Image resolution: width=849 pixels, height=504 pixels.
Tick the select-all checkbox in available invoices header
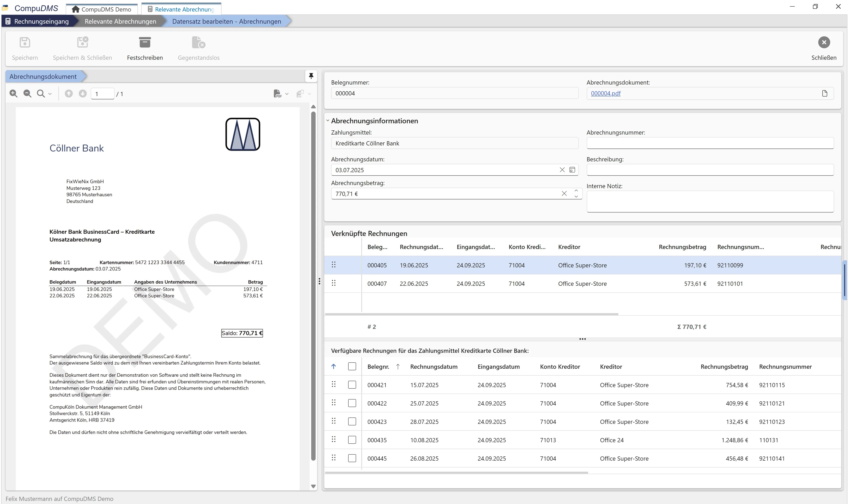(x=352, y=367)
